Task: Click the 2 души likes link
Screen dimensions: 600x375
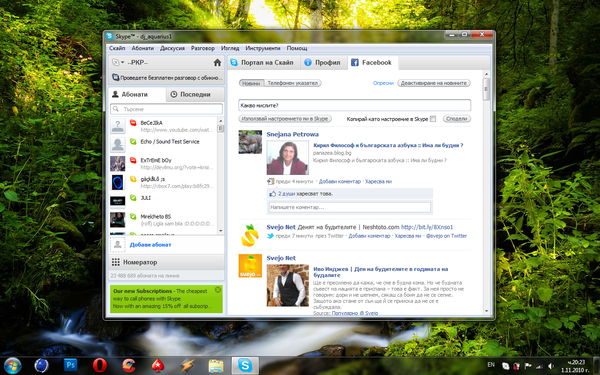Action: click(x=287, y=194)
